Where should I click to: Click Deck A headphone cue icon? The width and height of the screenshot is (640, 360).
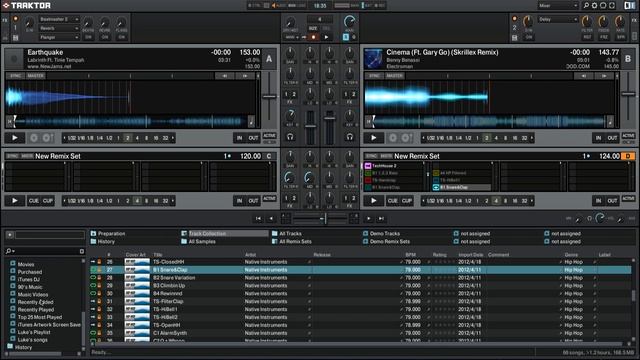point(290,137)
